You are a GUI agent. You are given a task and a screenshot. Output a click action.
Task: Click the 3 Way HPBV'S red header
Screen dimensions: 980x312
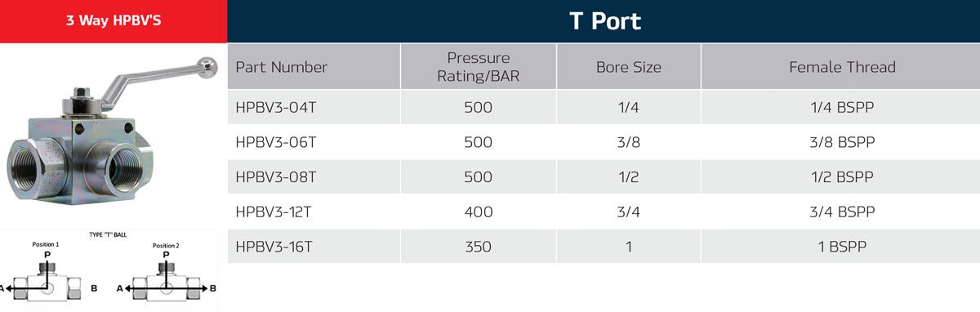click(x=114, y=21)
